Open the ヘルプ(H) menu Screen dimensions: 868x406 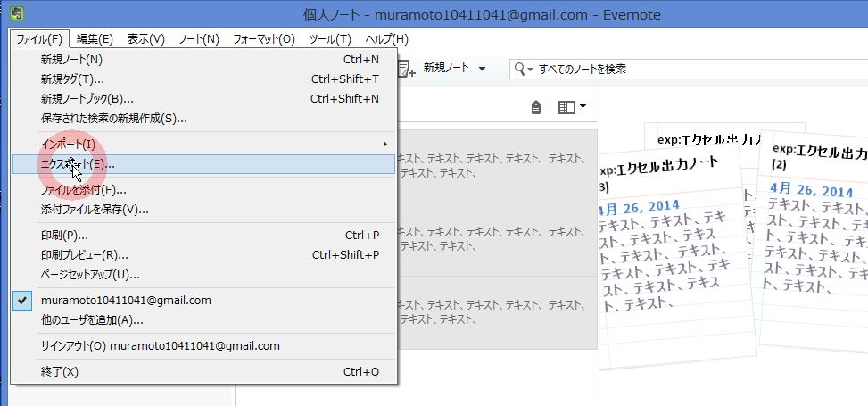(386, 39)
